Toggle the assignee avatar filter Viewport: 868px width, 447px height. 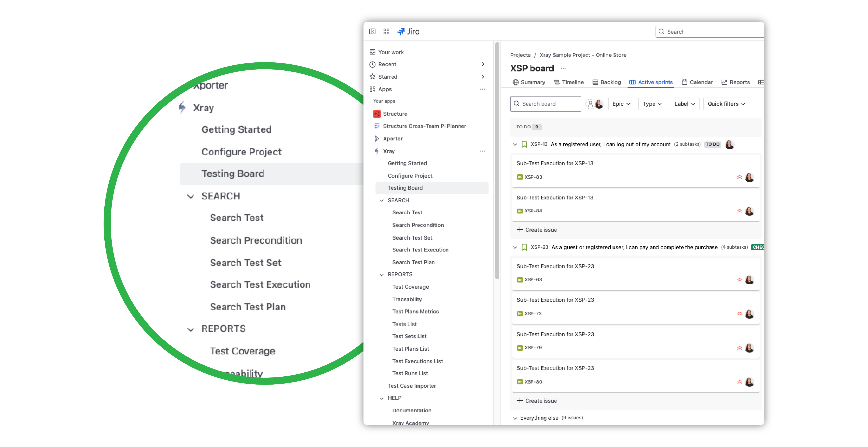[599, 104]
